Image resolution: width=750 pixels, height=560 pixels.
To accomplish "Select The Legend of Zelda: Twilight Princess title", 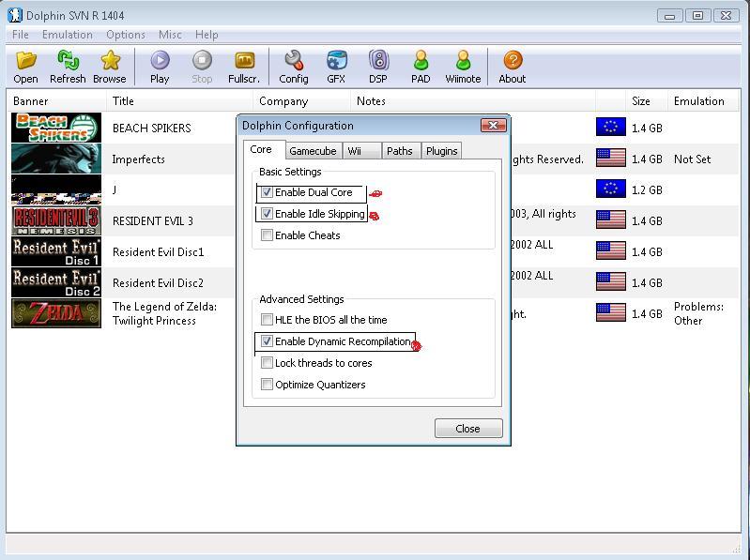I will tap(164, 313).
